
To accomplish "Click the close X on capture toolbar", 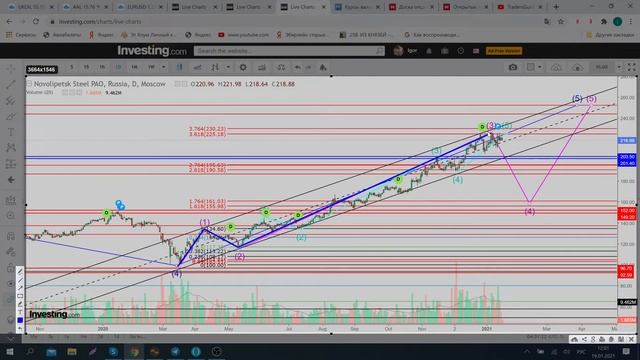I will [x=631, y=339].
